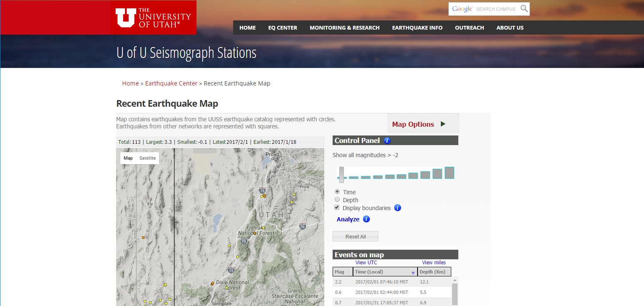The height and width of the screenshot is (306, 644).
Task: Click the magnitude slider handle
Action: (x=341, y=174)
